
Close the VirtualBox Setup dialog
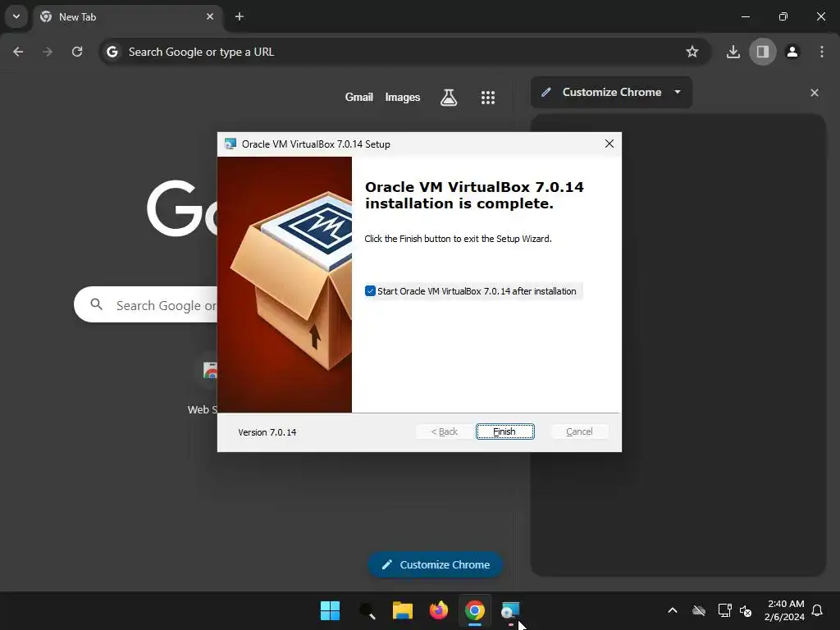tap(609, 144)
